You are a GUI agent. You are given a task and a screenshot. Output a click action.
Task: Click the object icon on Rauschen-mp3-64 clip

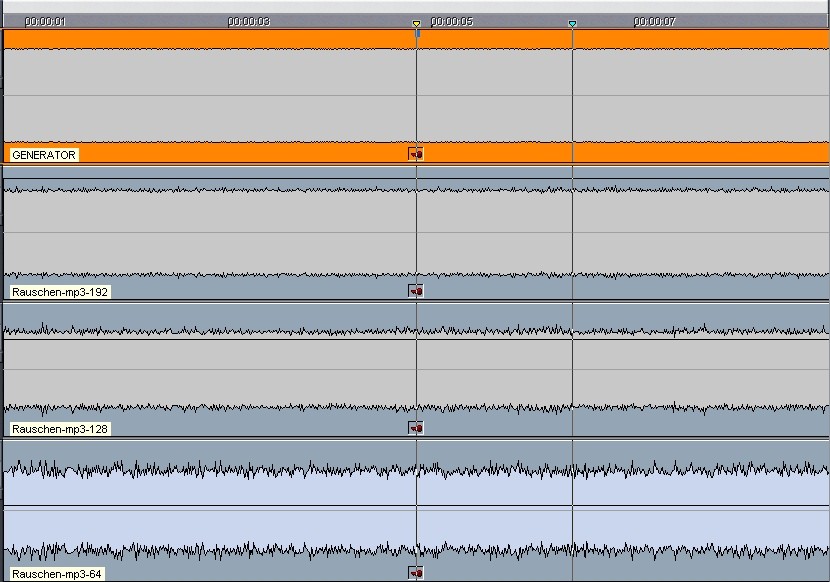point(416,573)
